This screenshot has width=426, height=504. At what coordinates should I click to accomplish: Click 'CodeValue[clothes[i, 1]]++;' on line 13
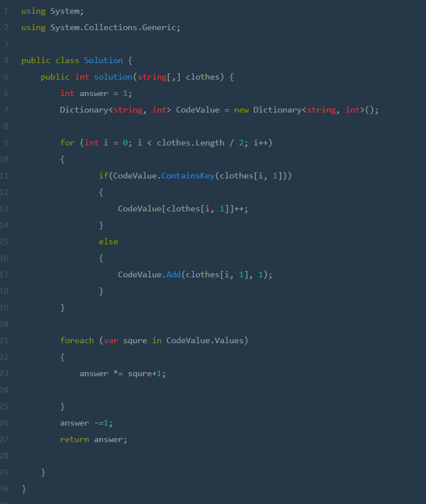click(183, 209)
